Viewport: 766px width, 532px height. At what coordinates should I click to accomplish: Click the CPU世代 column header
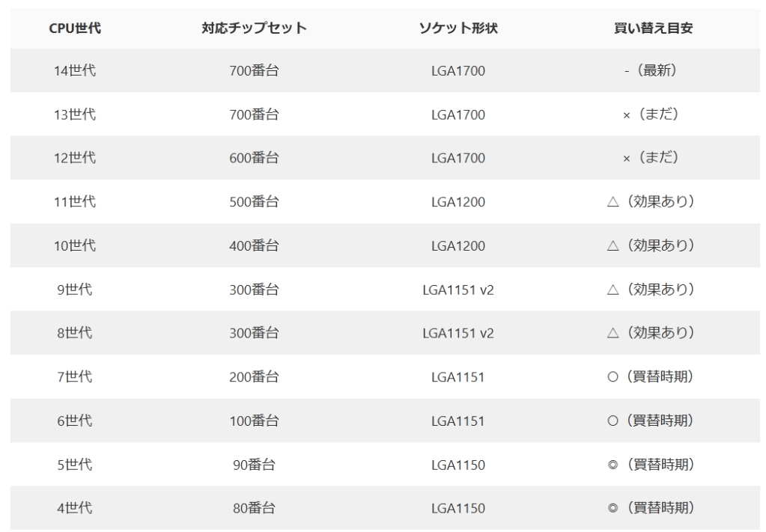75,29
